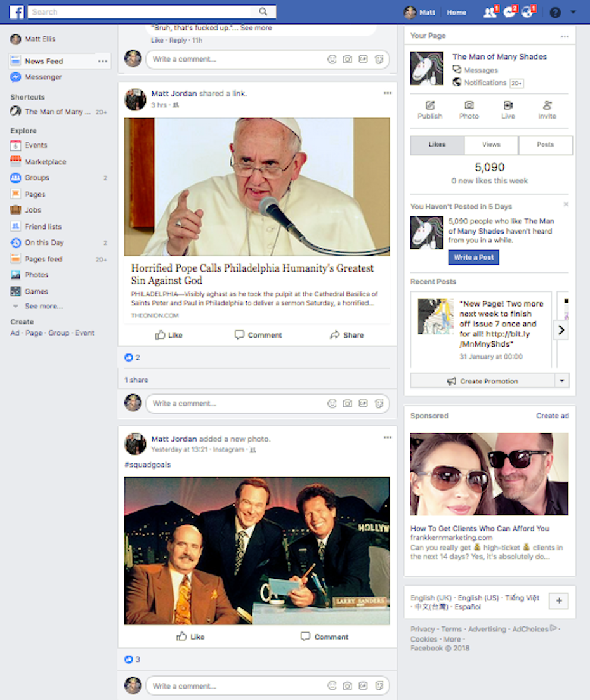Click the Facebook logo icon

click(x=16, y=12)
